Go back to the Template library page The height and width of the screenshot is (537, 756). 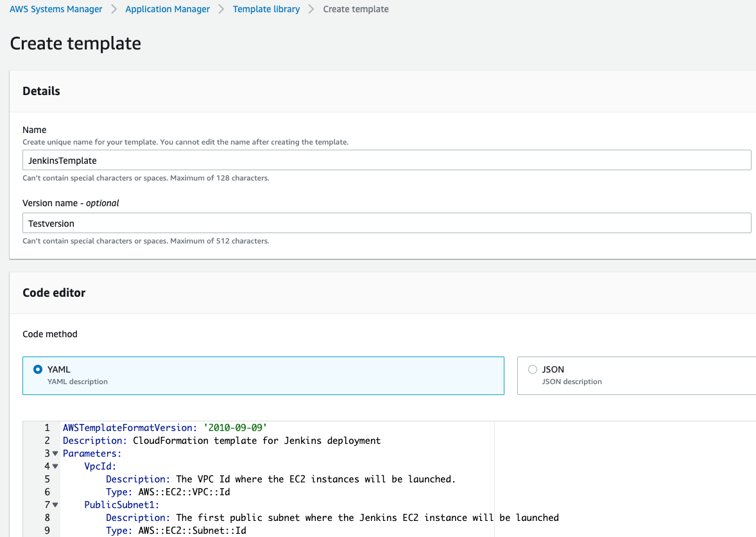tap(266, 9)
